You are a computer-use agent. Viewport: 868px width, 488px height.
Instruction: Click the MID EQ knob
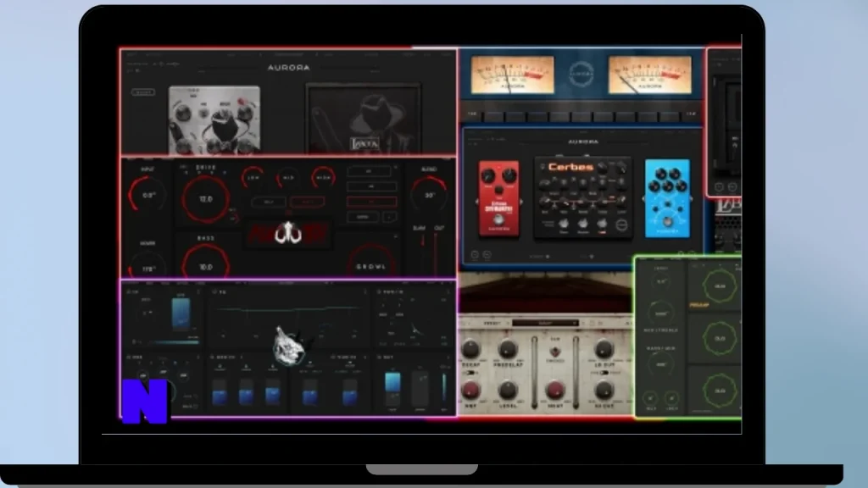pos(288,178)
